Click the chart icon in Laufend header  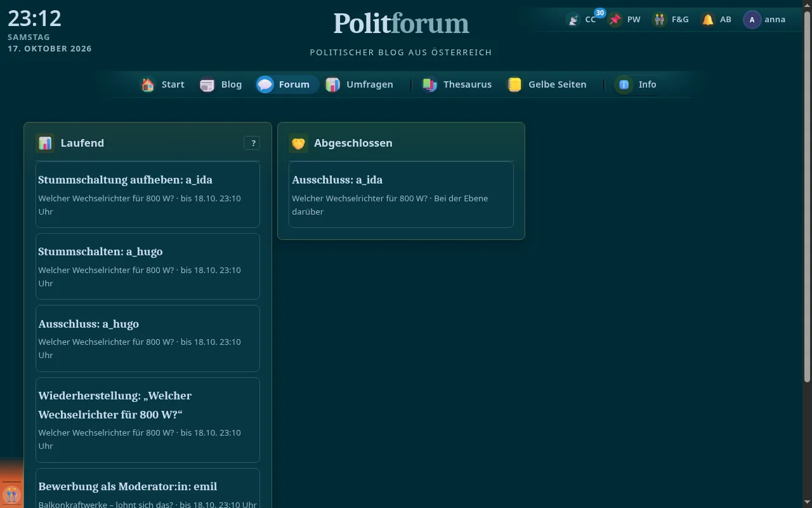click(x=45, y=144)
